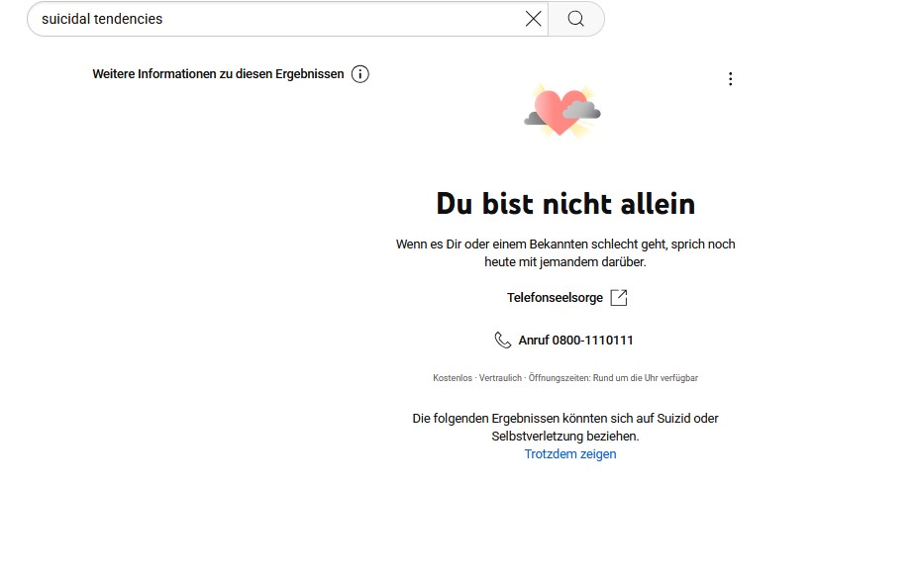
Task: Call the number 'Anruf 0800-1110111'
Action: (x=575, y=340)
